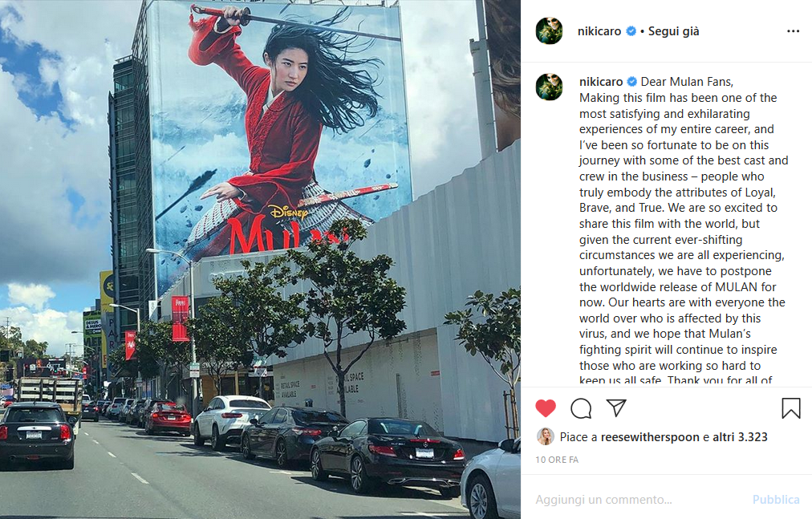Screen dimensions: 812x519
Task: Open nikicaro username link in header
Action: point(599,31)
